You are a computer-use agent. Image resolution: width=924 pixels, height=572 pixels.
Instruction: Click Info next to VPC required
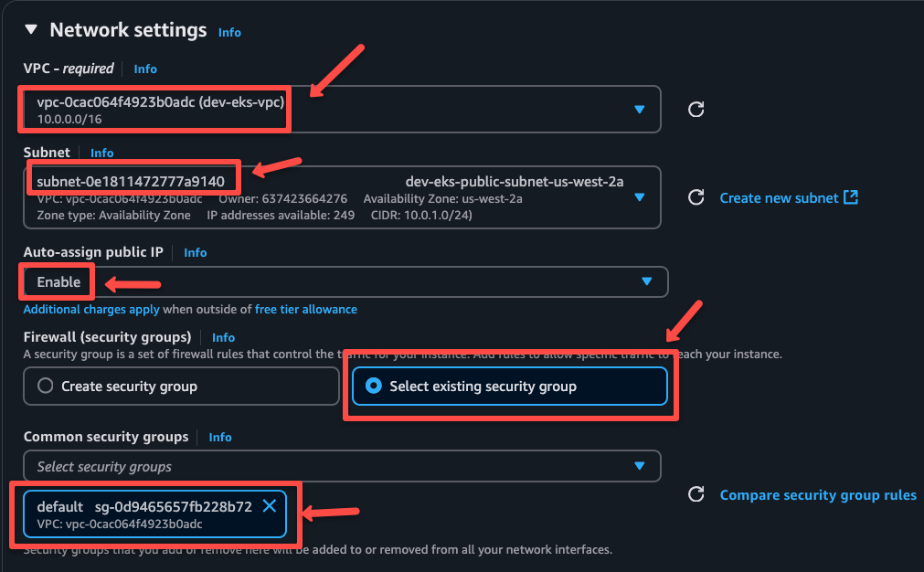(x=145, y=68)
